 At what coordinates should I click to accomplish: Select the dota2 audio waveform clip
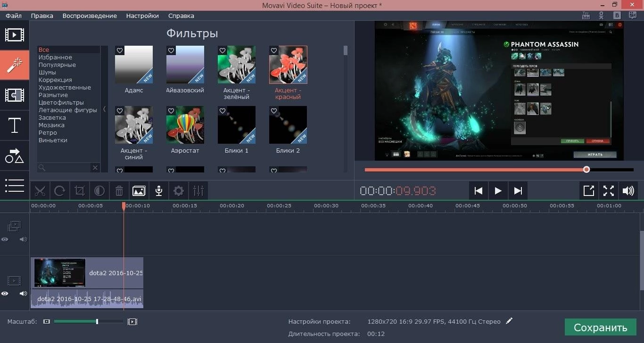[x=87, y=299]
